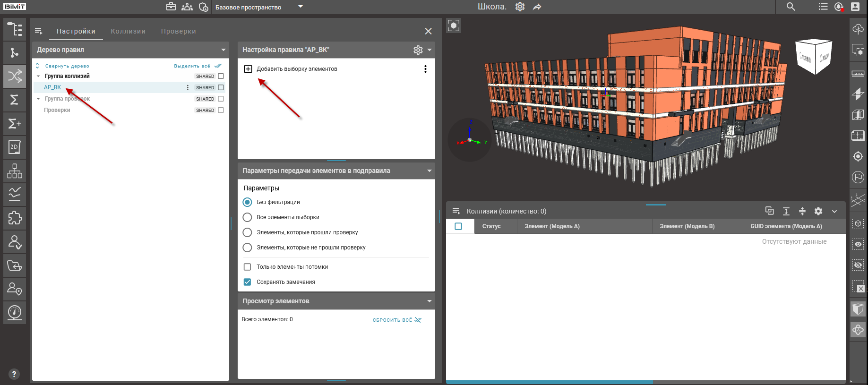Click the share arrow next to project name
The width and height of the screenshot is (868, 385).
537,7
